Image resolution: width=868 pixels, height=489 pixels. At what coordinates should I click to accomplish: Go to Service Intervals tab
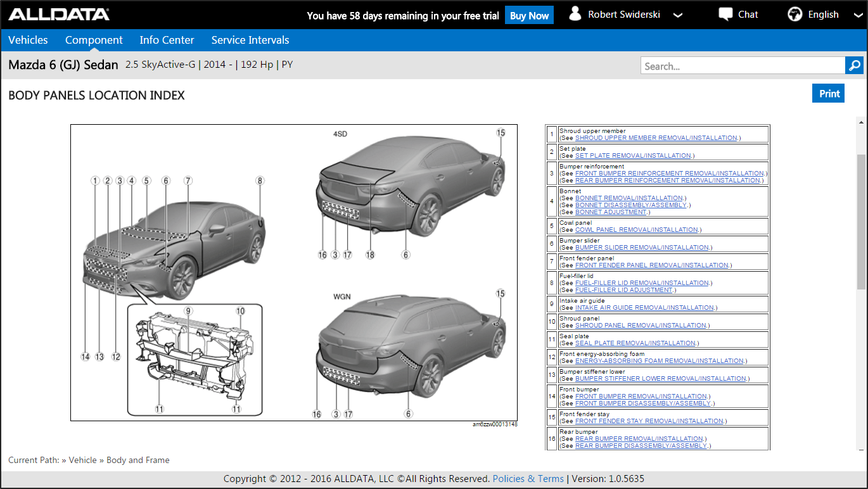pyautogui.click(x=250, y=40)
